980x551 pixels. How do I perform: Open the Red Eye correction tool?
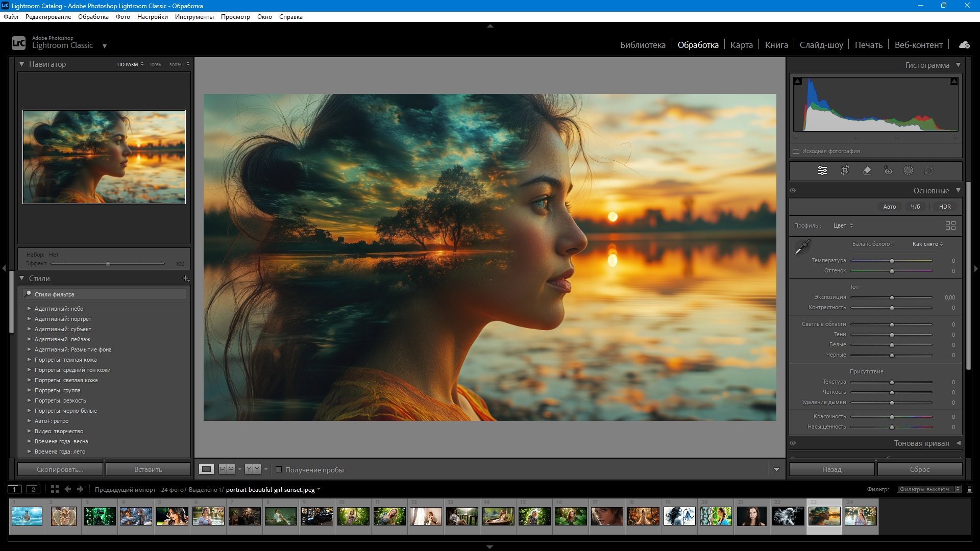click(x=888, y=170)
